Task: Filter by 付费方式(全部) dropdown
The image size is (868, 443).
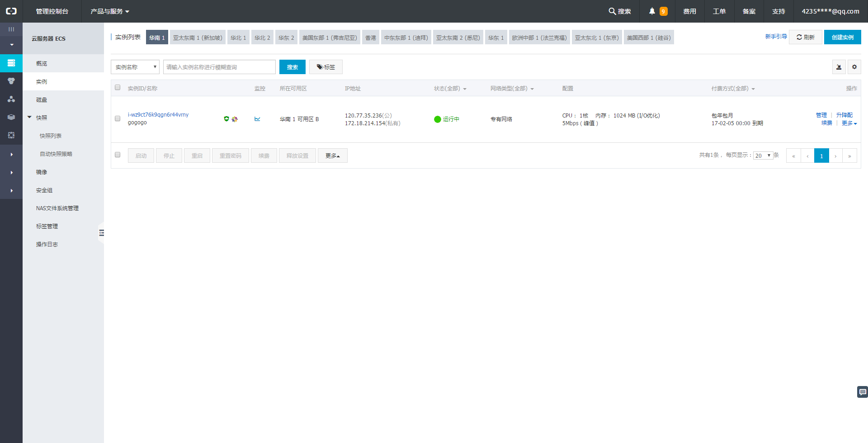Action: [x=733, y=89]
